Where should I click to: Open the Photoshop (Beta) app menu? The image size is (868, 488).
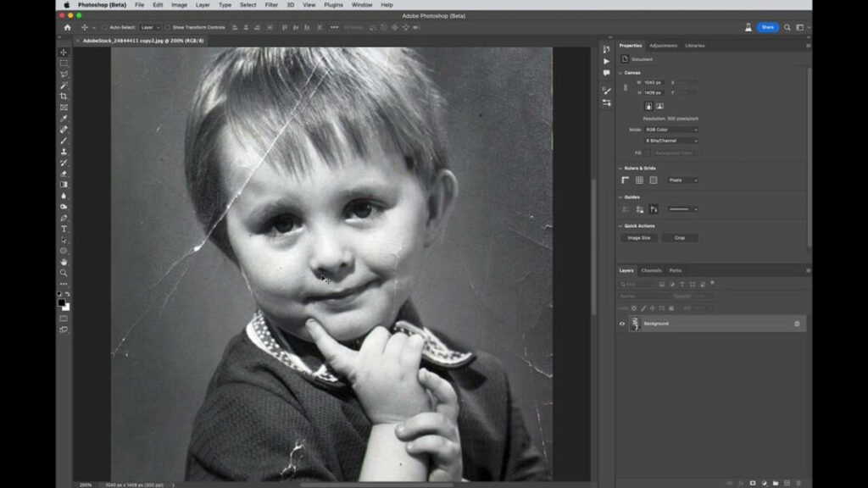[x=102, y=5]
